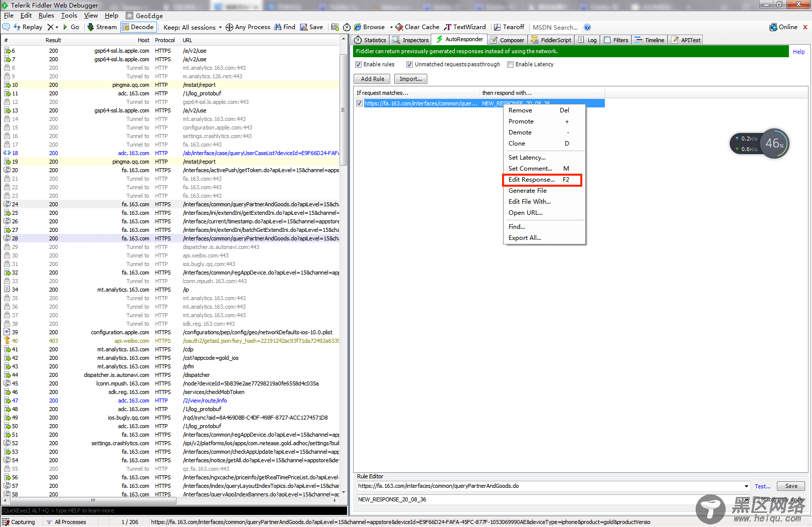This screenshot has height=527, width=812.
Task: Click the session list scroll-down arrow
Action: pos(344,493)
